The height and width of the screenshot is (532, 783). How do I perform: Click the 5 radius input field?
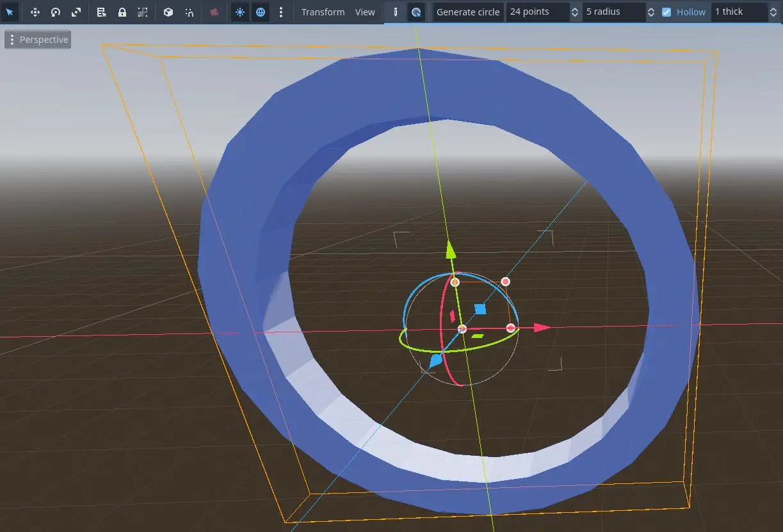[x=613, y=12]
